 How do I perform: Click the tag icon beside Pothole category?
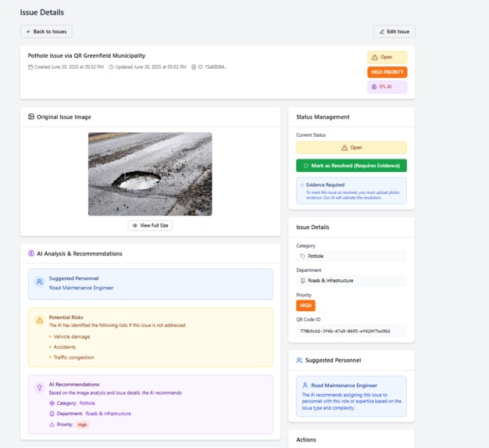(302, 256)
